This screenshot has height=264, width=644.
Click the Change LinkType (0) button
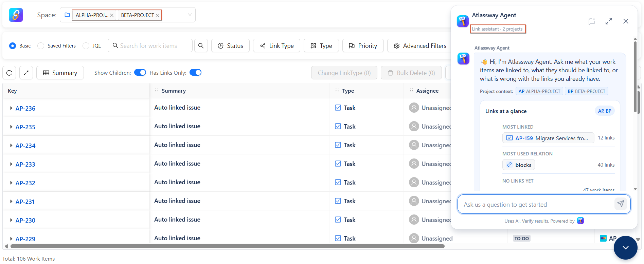(344, 73)
